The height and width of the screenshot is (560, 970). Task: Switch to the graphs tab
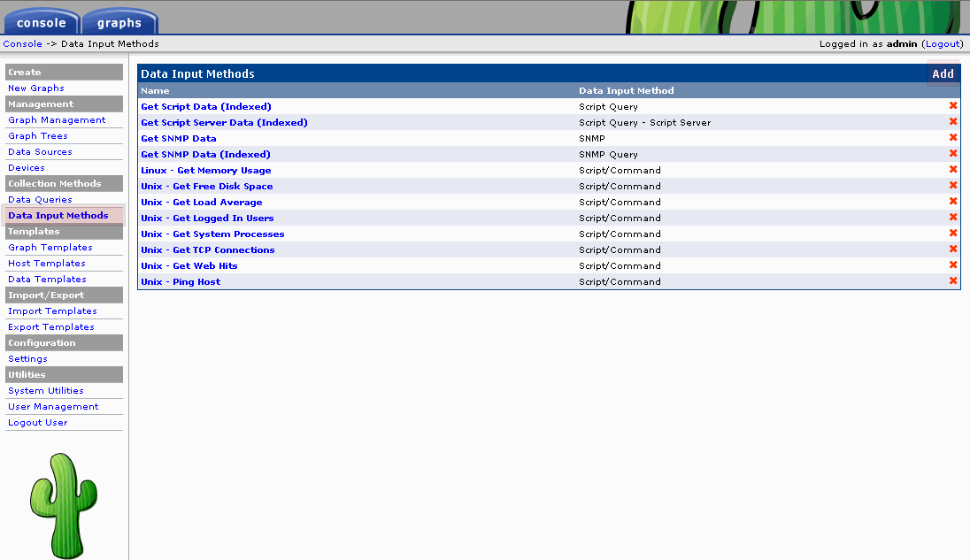119,23
